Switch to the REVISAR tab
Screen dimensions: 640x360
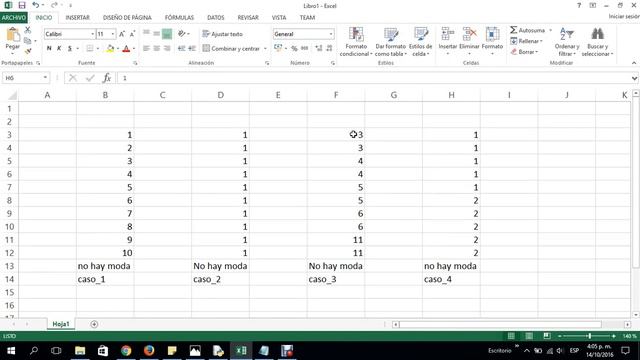pyautogui.click(x=248, y=18)
